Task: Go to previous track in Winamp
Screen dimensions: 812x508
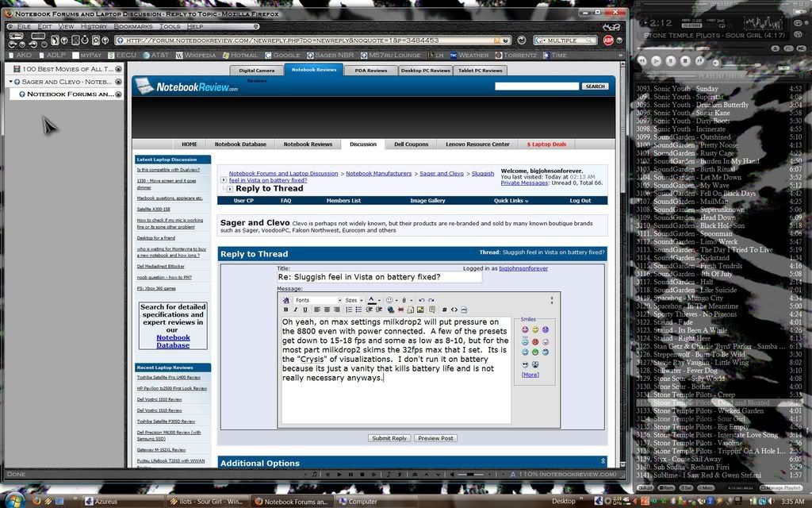Action: click(642, 60)
